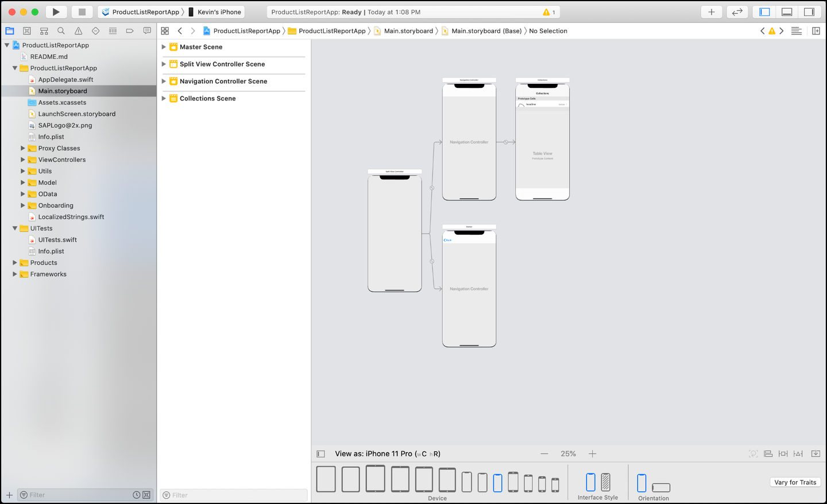The width and height of the screenshot is (827, 504).
Task: Expand the ViewControllers folder
Action: (22, 160)
